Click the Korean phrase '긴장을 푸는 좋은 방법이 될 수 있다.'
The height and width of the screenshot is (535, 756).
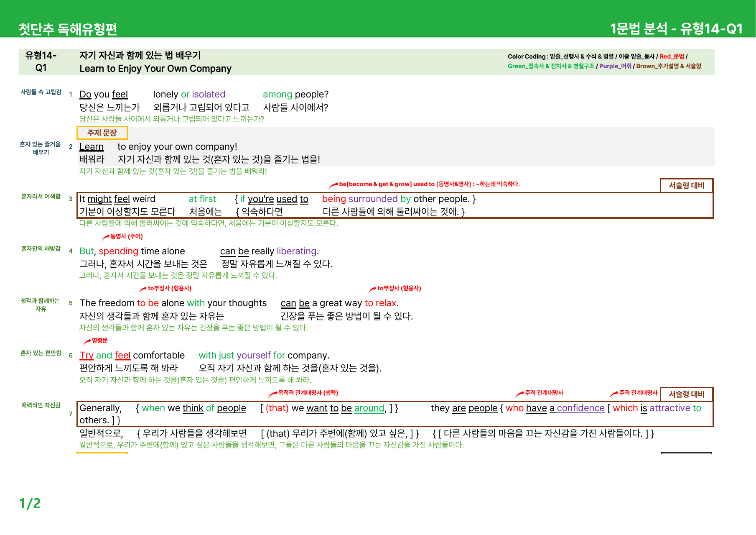tap(347, 316)
